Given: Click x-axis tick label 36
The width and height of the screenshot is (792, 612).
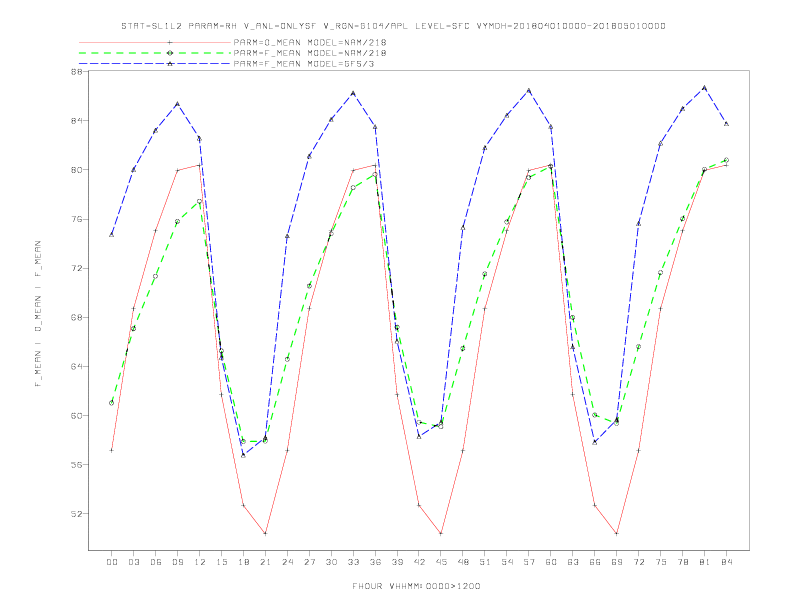Looking at the screenshot, I should pyautogui.click(x=375, y=562).
